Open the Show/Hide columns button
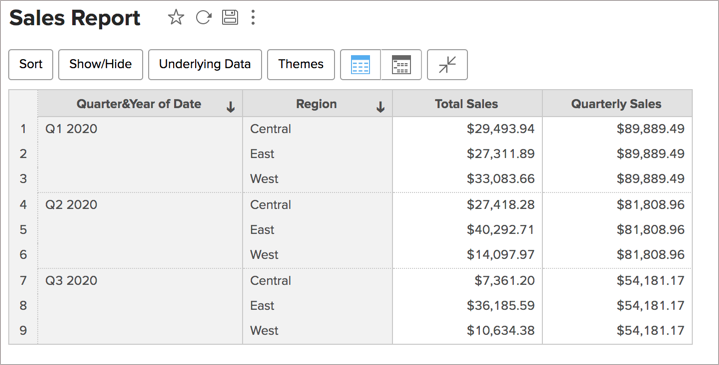This screenshot has width=719, height=365. click(100, 65)
